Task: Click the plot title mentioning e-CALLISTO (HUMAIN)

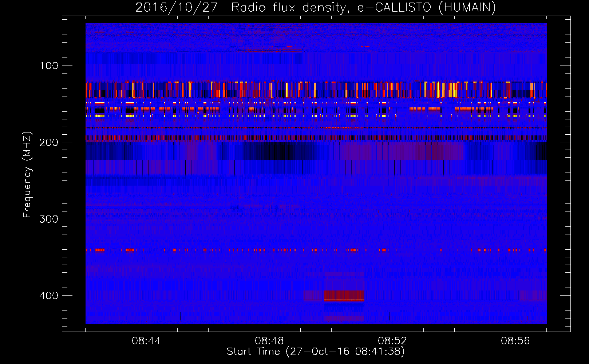Action: (315, 7)
